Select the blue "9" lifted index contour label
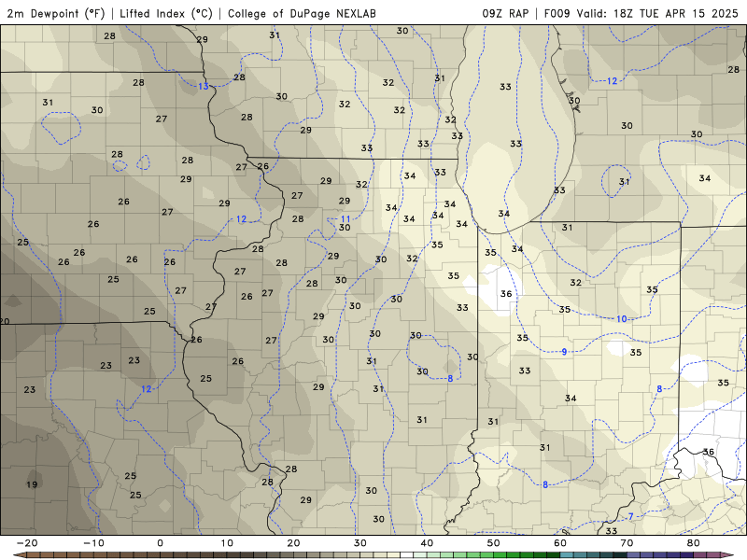747x560 pixels. (565, 352)
